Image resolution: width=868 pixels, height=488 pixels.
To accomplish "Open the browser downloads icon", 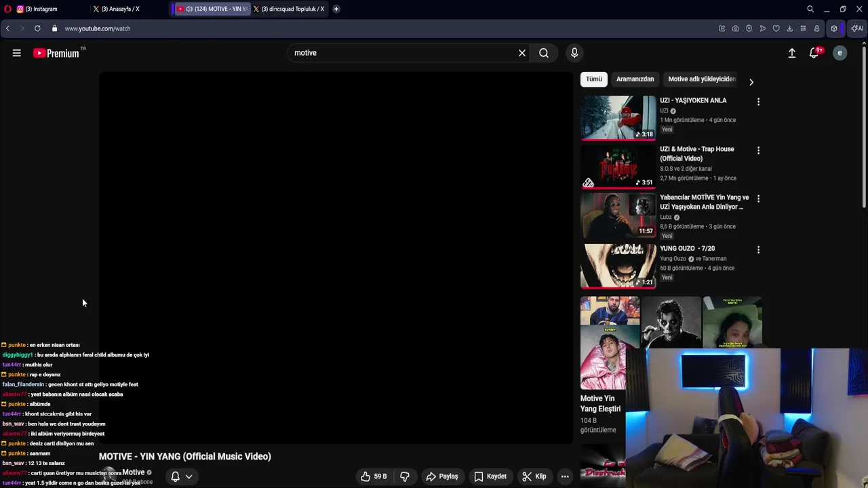I will coord(790,28).
